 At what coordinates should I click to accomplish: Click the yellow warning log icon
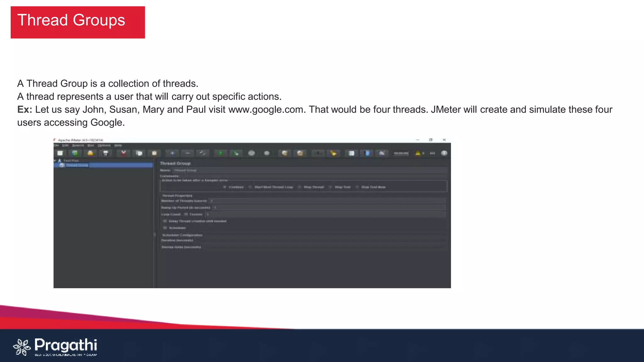click(x=418, y=153)
